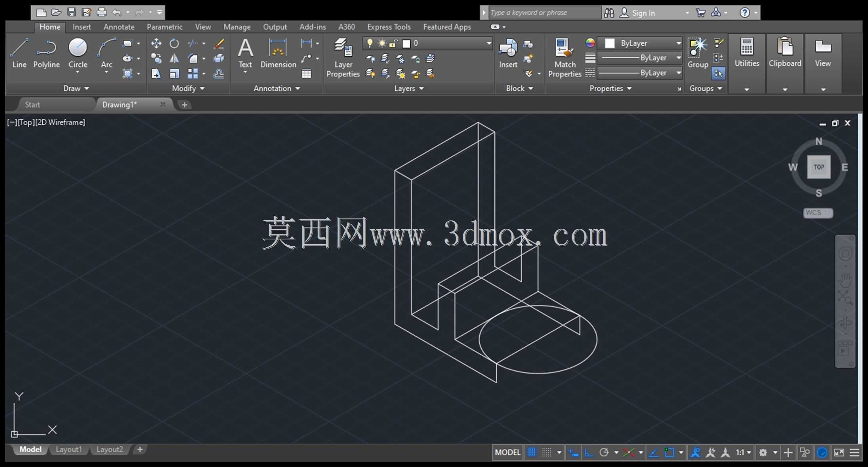The image size is (868, 467).
Task: Toggle snap mode in status bar
Action: pyautogui.click(x=547, y=452)
